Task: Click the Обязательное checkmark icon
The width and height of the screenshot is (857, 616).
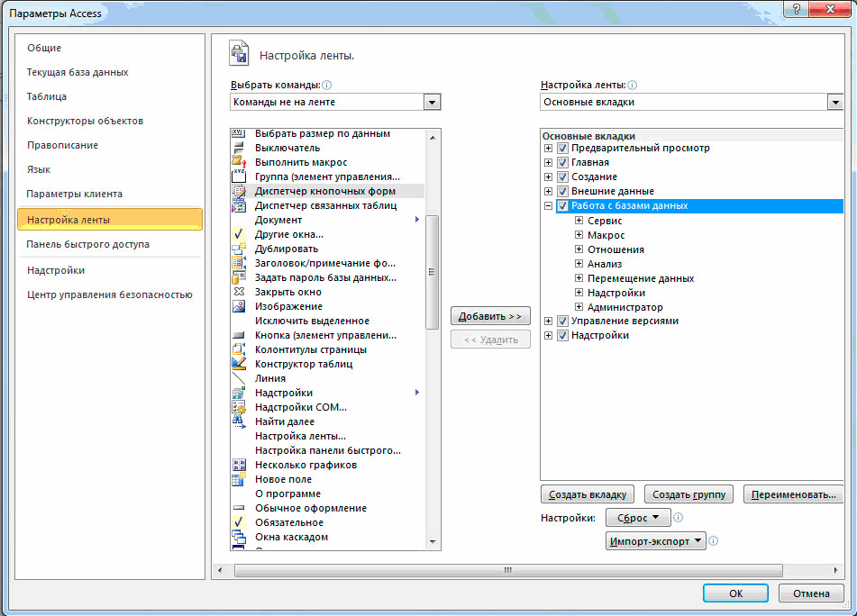Action: (238, 522)
